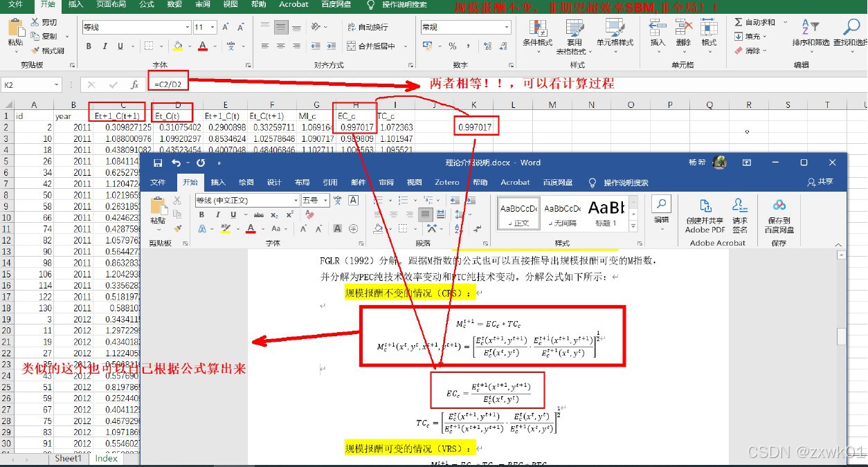Viewport: 868px width, 467px height.
Task: Click Excel's percent style icon
Action: click(452, 46)
